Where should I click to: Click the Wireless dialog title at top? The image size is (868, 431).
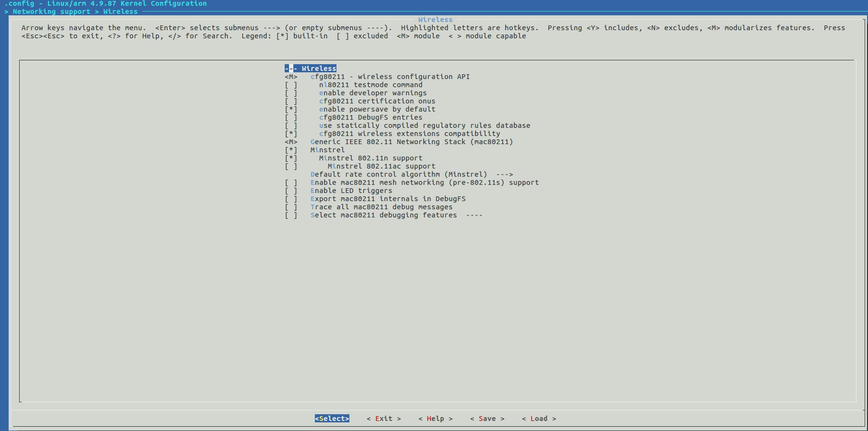[435, 20]
